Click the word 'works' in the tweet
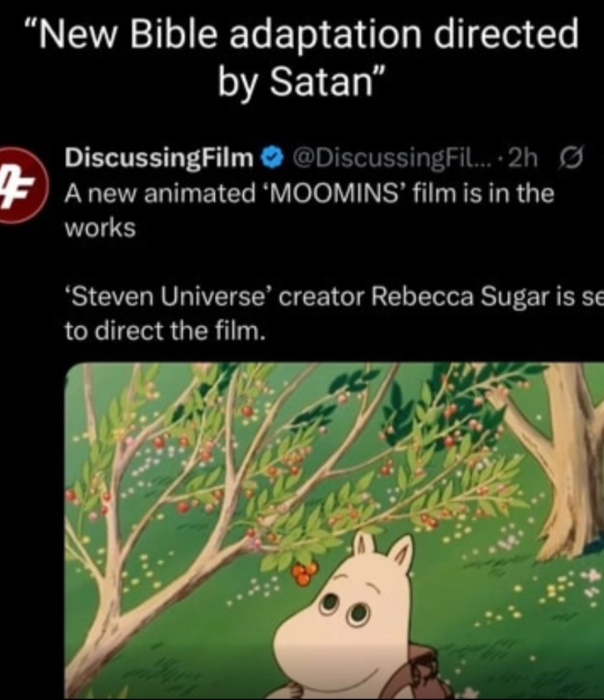This screenshot has width=604, height=700. (x=101, y=228)
